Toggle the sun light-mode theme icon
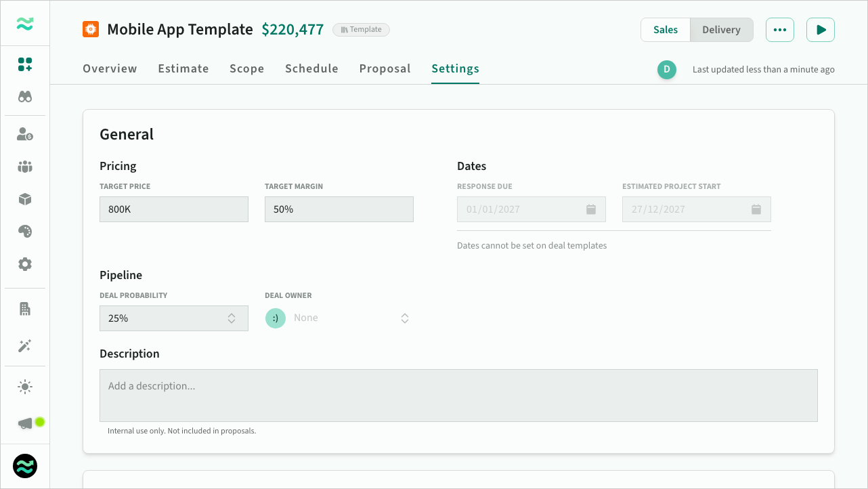 click(x=25, y=387)
